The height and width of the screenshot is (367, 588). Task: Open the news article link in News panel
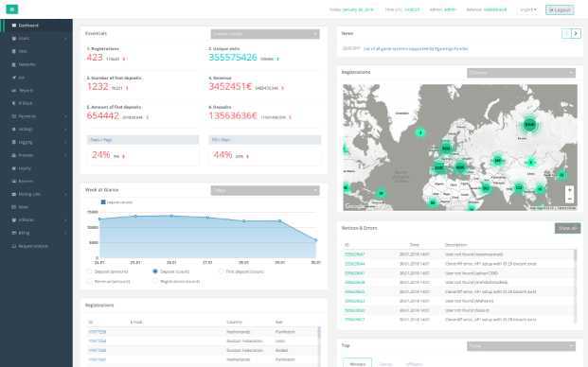click(416, 48)
